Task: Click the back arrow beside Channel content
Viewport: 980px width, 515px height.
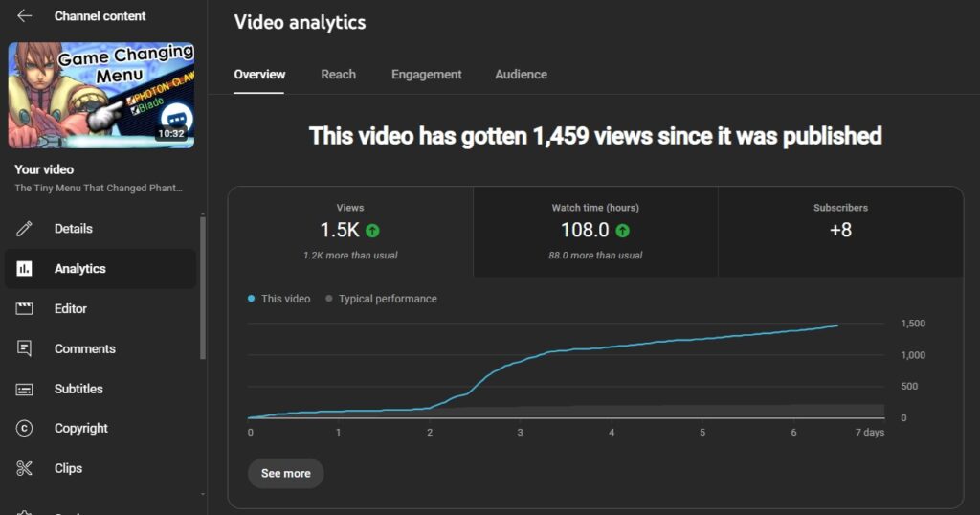Action: pos(25,16)
